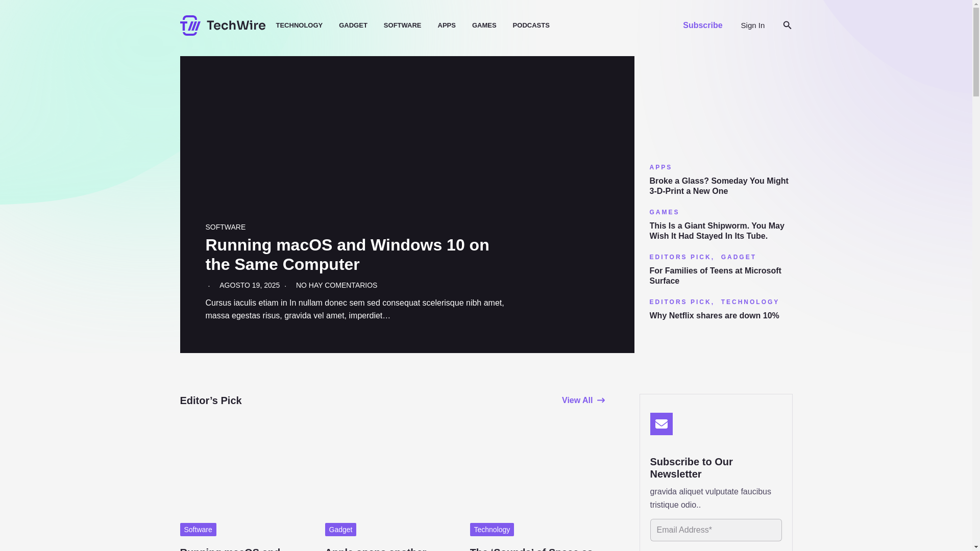Open Families of Teens at Microsoft Surface

tap(715, 276)
